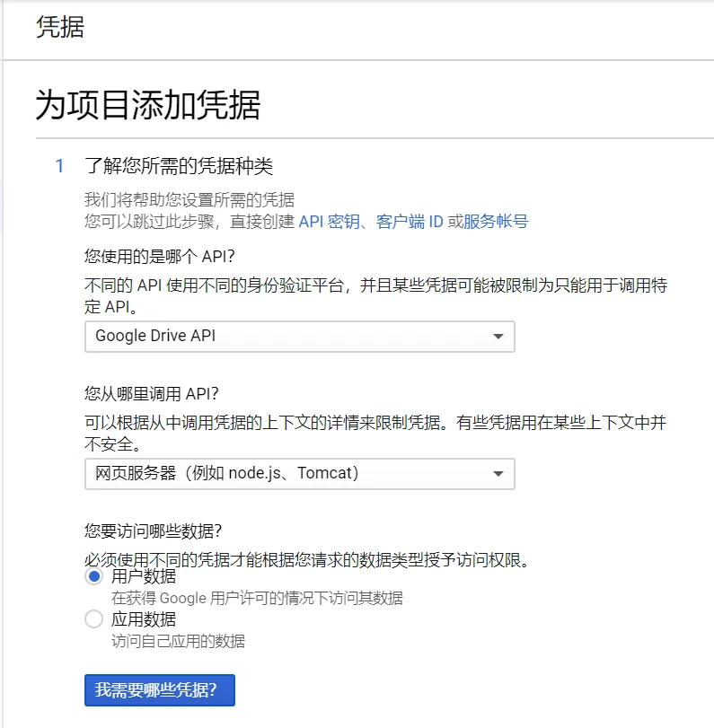Click the 访问自己应用的数据 description text
This screenshot has width=714, height=728.
[x=178, y=641]
